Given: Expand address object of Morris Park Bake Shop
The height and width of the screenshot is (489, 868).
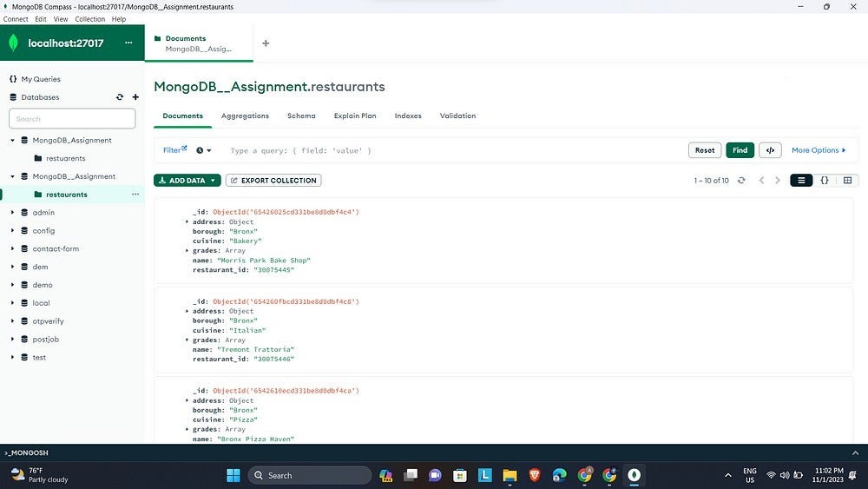Looking at the screenshot, I should (x=187, y=221).
